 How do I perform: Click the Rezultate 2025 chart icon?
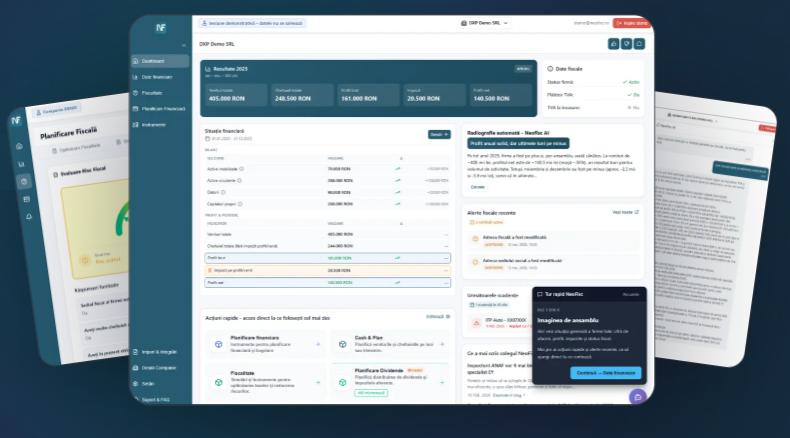(x=208, y=69)
